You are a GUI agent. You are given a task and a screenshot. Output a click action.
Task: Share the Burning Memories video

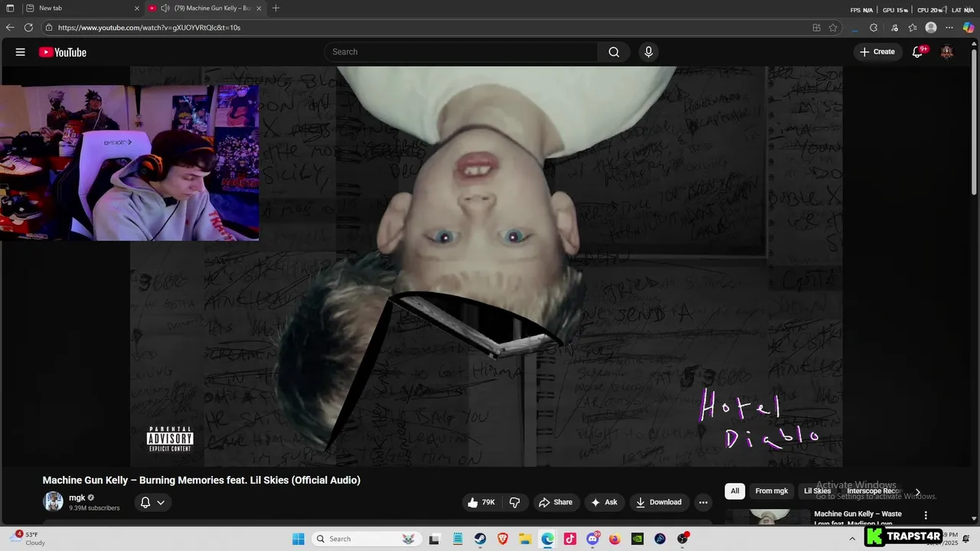pos(555,502)
